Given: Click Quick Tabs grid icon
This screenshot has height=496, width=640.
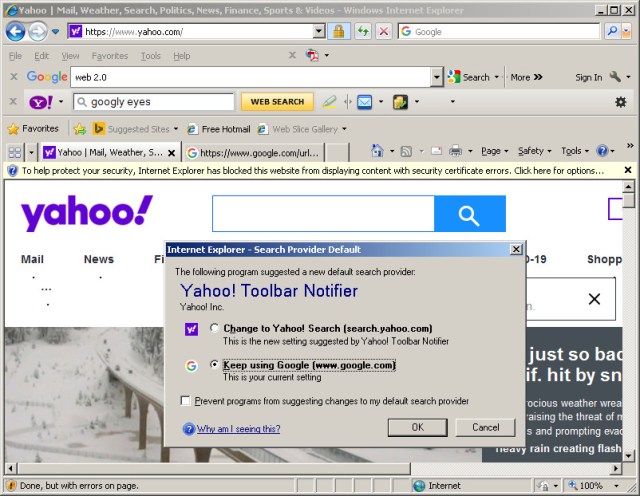Looking at the screenshot, I should pos(15,153).
